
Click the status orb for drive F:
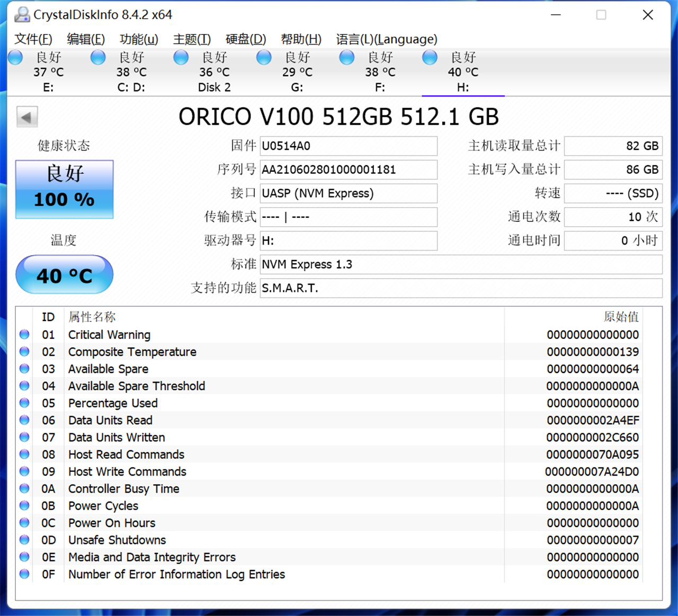[x=347, y=57]
